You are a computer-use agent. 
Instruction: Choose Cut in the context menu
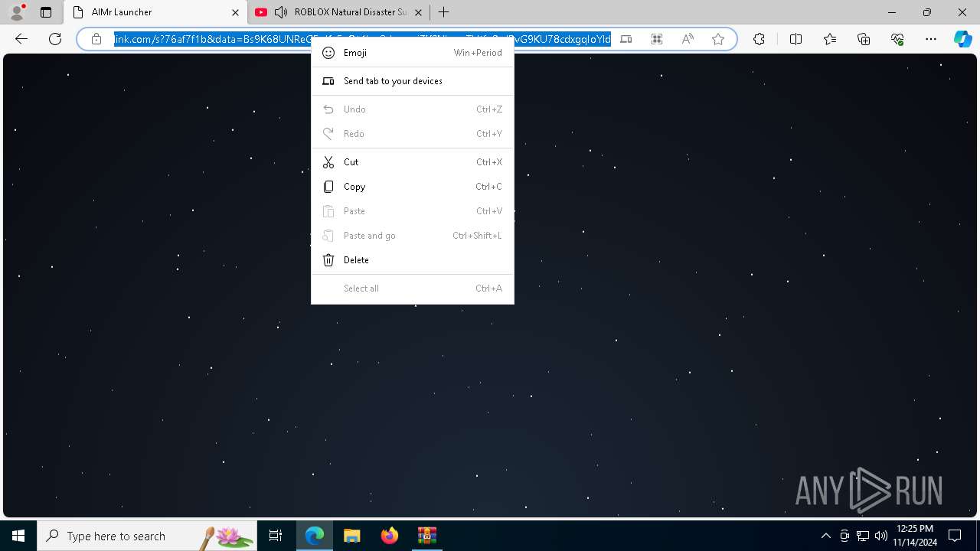pos(413,162)
